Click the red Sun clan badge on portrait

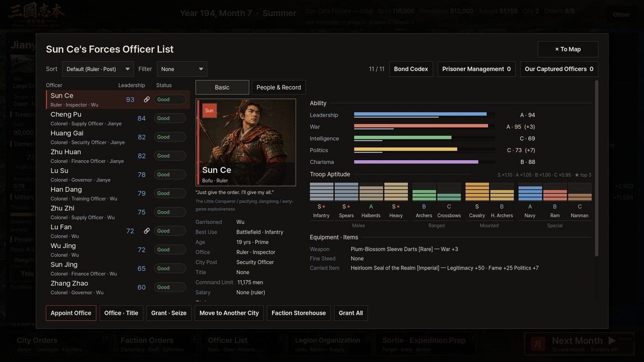point(209,111)
